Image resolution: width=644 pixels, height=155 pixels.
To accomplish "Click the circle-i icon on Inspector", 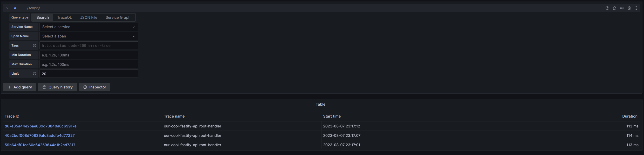I will tap(85, 87).
